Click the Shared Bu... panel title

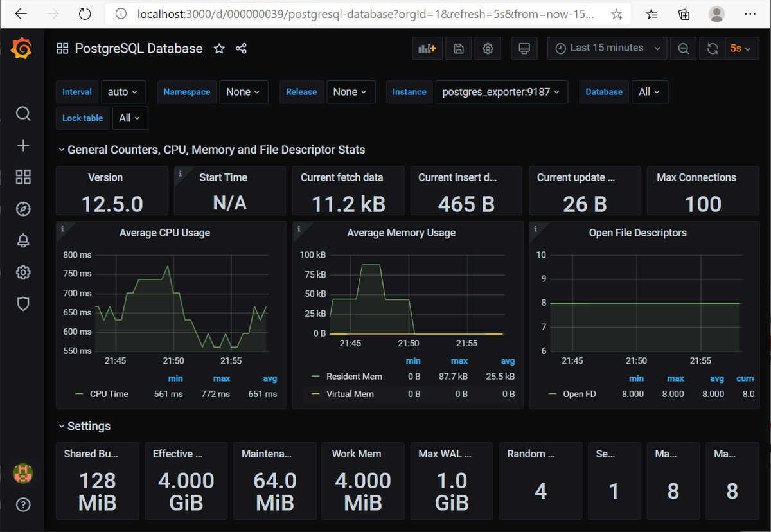(x=91, y=454)
